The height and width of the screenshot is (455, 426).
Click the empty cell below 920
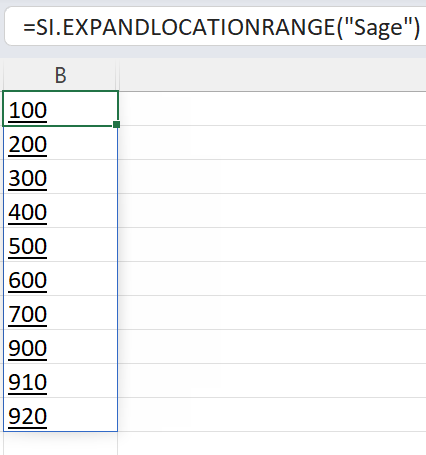pos(60,444)
